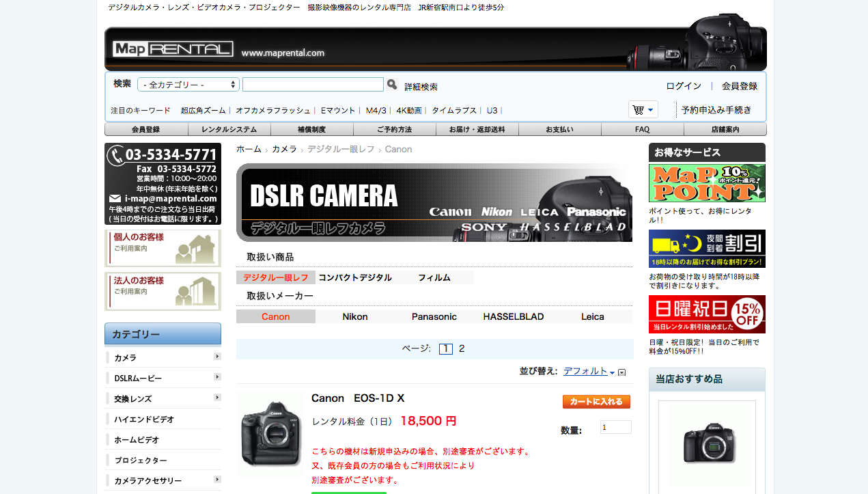The height and width of the screenshot is (494, 868).
Task: Open the 全カテゴリー category dropdown
Action: [x=188, y=85]
